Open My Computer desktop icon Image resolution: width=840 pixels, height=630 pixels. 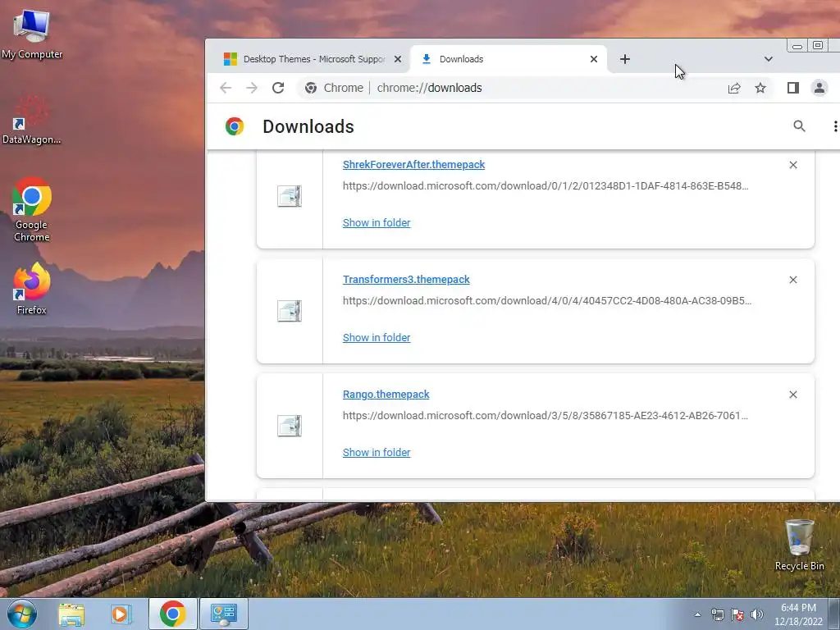(x=32, y=34)
